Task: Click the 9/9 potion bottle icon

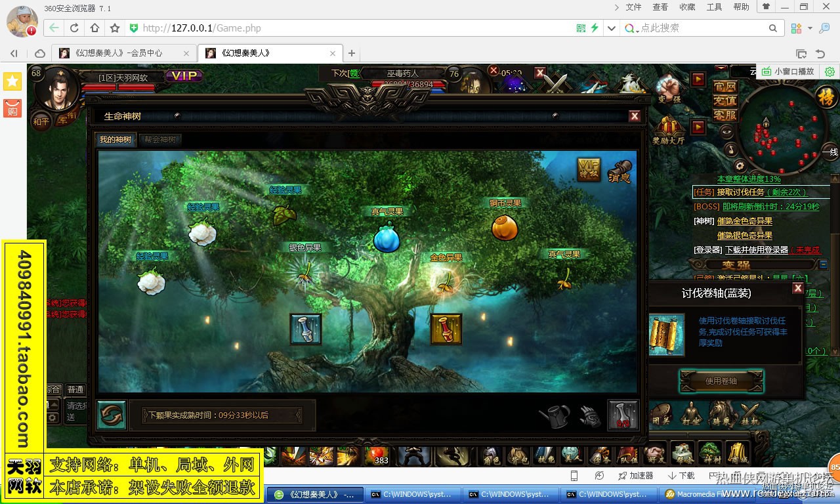Action: coord(623,415)
